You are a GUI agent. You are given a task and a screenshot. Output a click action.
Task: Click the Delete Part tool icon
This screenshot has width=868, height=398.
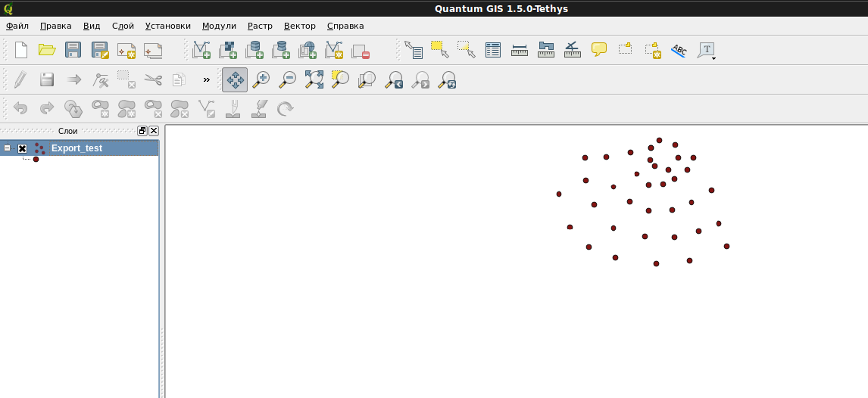(180, 108)
